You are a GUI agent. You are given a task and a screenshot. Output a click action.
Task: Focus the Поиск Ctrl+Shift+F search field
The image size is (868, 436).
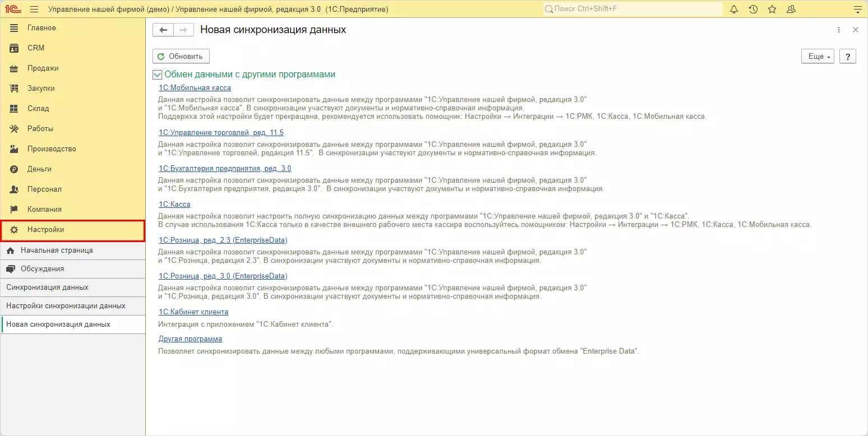pos(633,9)
